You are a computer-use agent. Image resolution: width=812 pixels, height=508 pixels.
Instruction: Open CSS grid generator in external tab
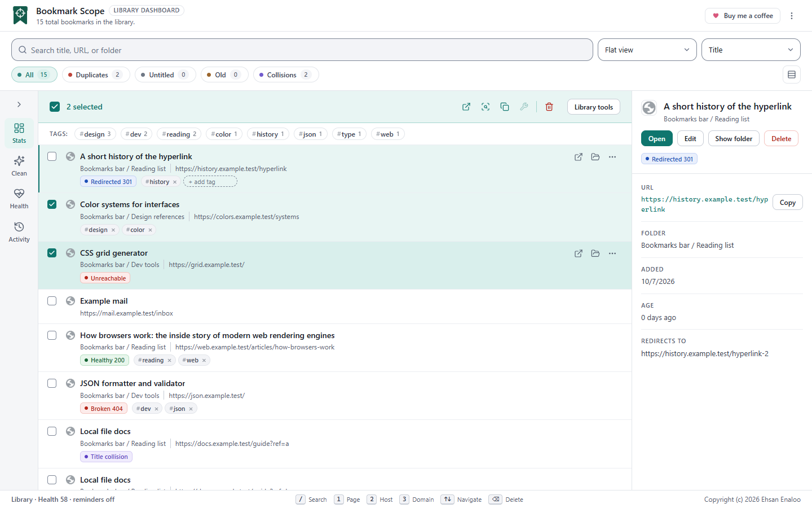579,253
